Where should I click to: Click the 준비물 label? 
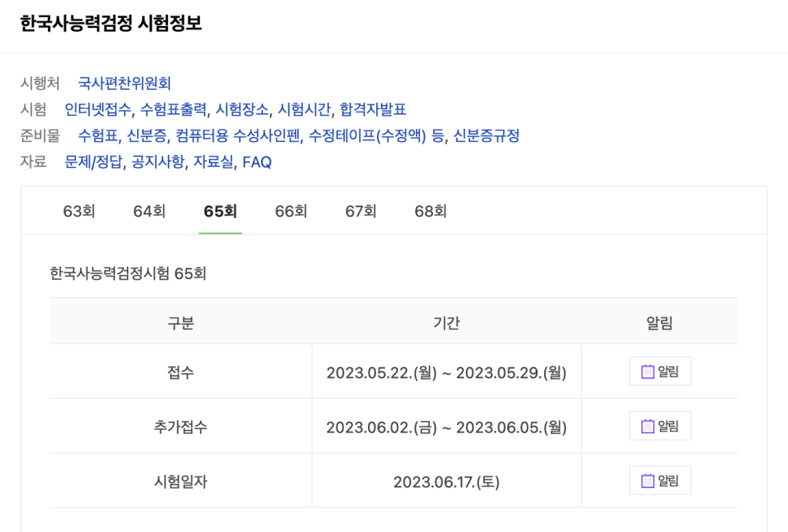tap(40, 135)
